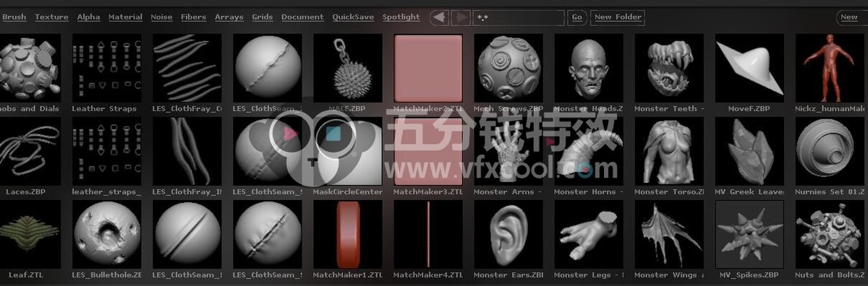Choose the leather_straps_ thumbnail in second row
The image size is (868, 286).
click(x=108, y=152)
